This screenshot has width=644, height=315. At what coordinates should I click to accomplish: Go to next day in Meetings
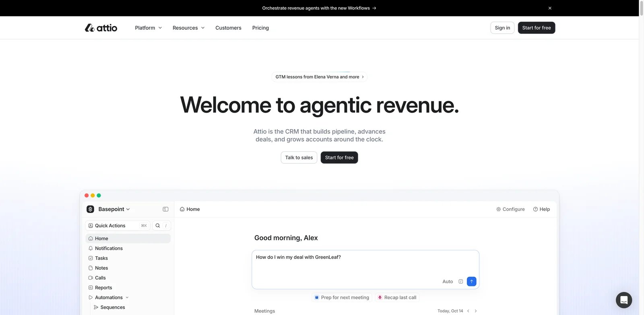click(x=476, y=311)
